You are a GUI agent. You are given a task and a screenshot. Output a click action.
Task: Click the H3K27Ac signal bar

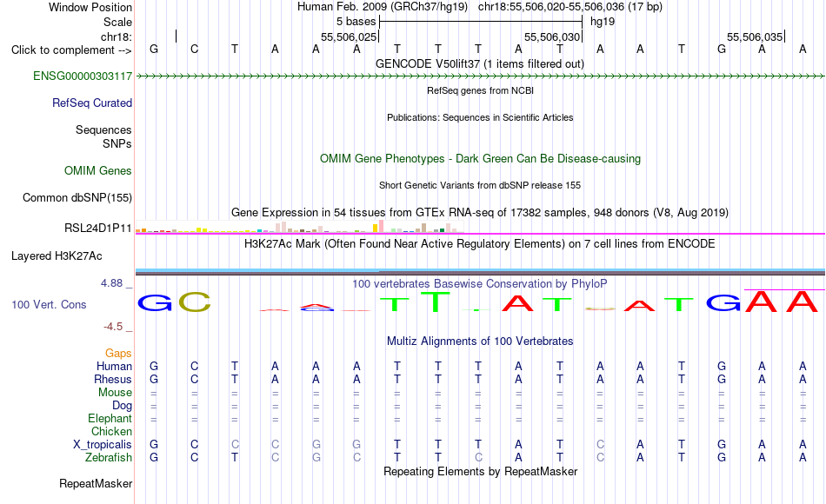click(x=480, y=272)
